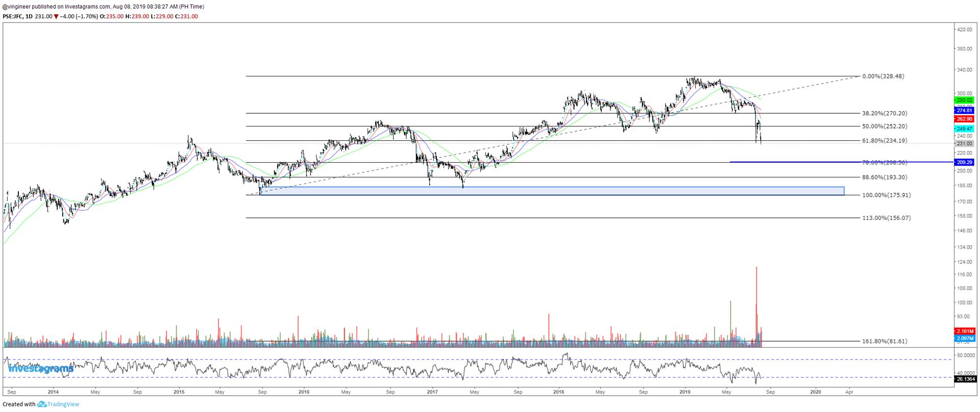Click the gray 231.00 current price label
Viewport: 980px width, 412px height.
pyautogui.click(x=964, y=144)
